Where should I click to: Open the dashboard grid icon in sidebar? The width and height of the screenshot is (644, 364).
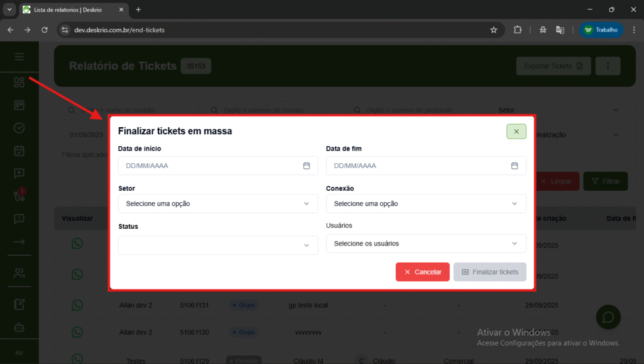(19, 82)
